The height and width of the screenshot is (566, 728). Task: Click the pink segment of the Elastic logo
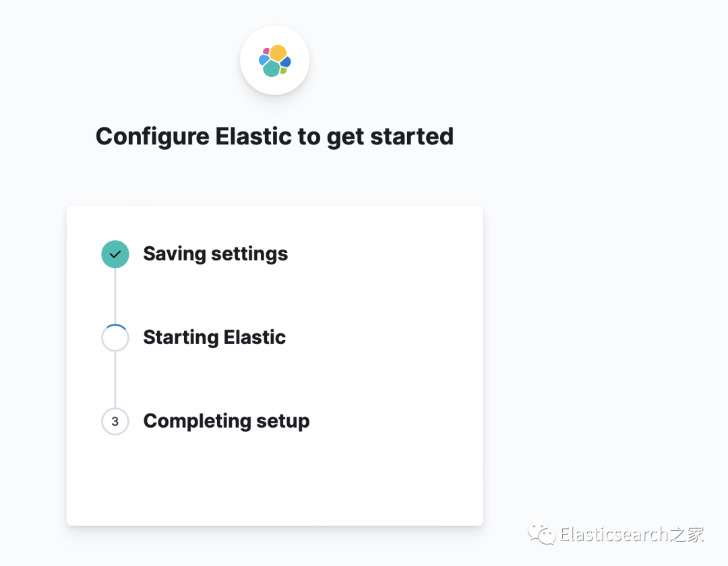pos(266,51)
